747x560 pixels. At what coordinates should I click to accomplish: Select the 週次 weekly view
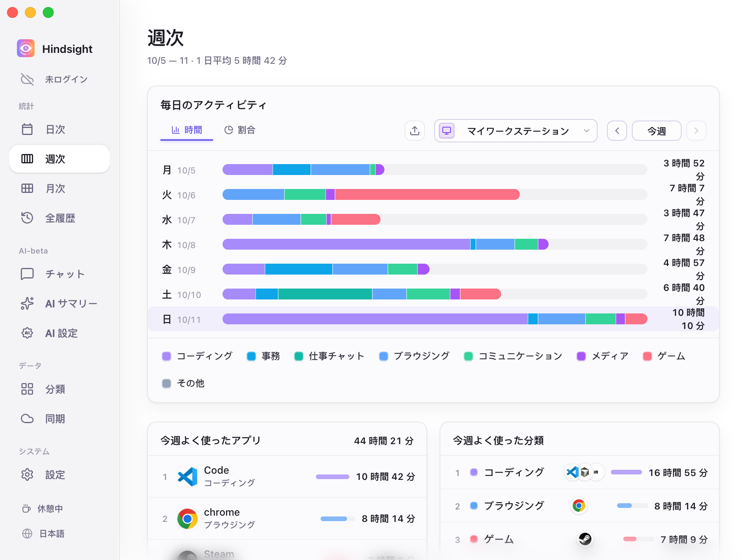pyautogui.click(x=59, y=159)
